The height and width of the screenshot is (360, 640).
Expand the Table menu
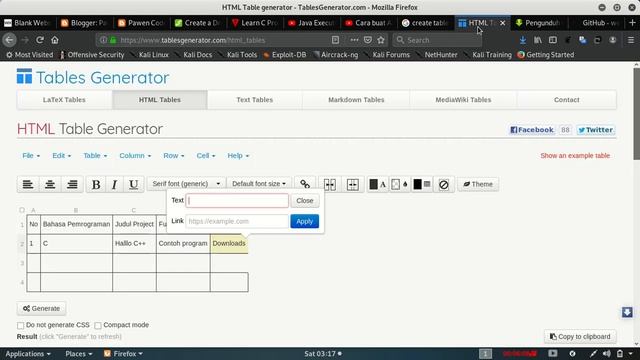[95, 156]
